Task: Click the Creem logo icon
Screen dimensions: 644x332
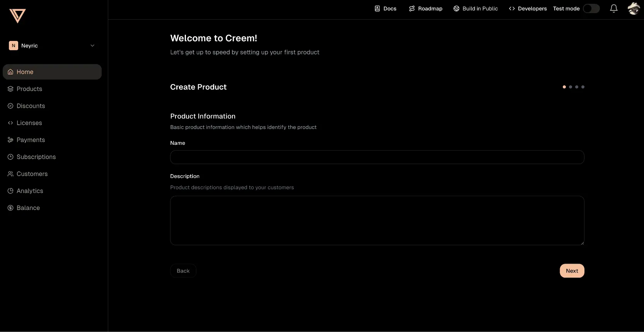Action: tap(17, 16)
